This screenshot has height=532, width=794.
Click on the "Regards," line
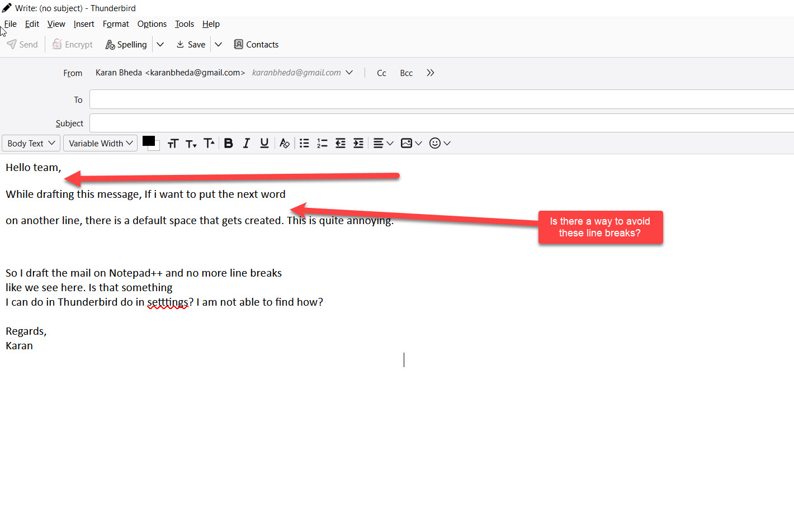pos(26,331)
